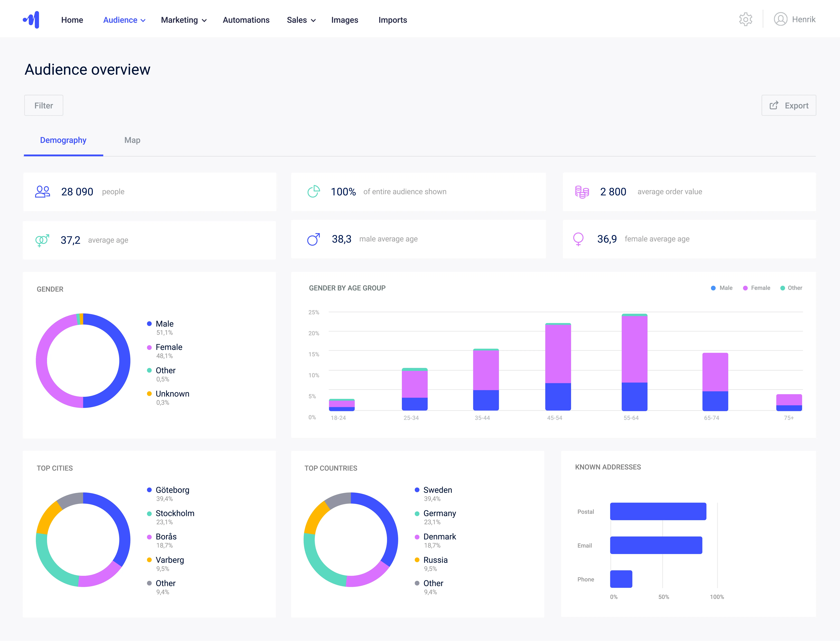840x641 pixels.
Task: Click the pie chart audience icon
Action: (314, 192)
